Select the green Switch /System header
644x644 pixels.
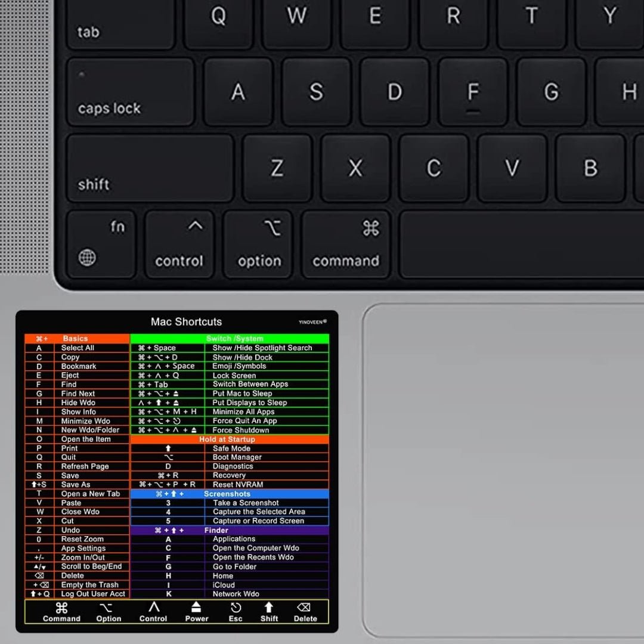pyautogui.click(x=230, y=339)
